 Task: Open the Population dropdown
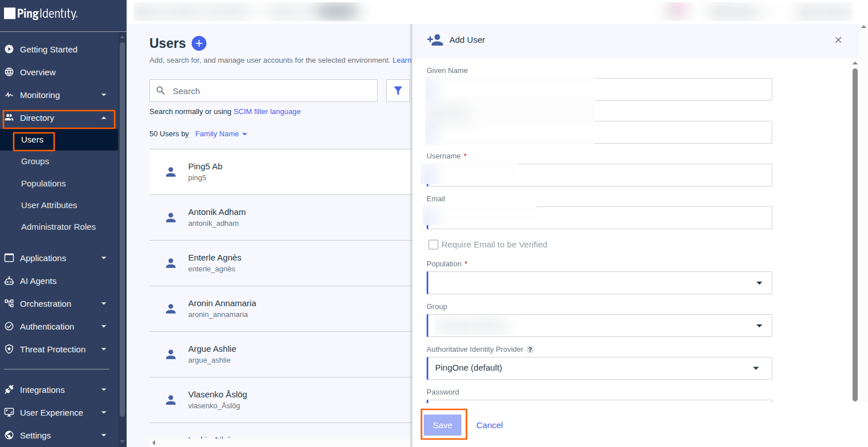pos(599,283)
